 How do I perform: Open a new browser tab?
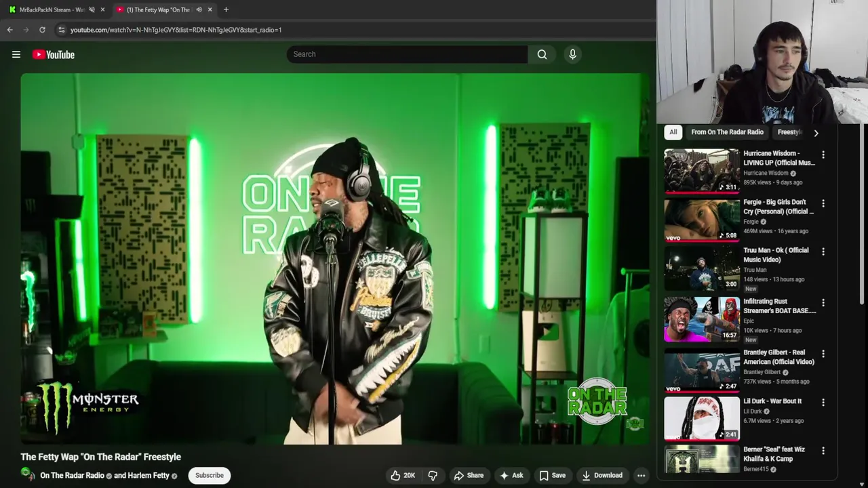coord(226,9)
